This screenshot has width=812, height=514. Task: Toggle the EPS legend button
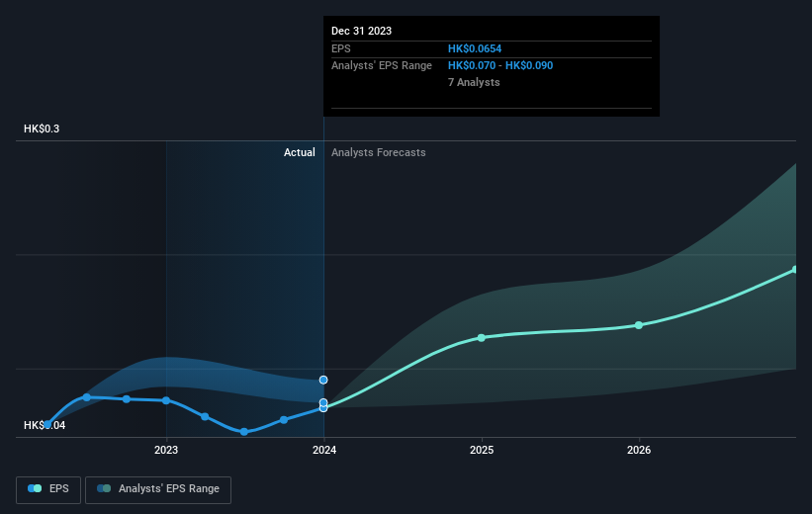[48, 489]
